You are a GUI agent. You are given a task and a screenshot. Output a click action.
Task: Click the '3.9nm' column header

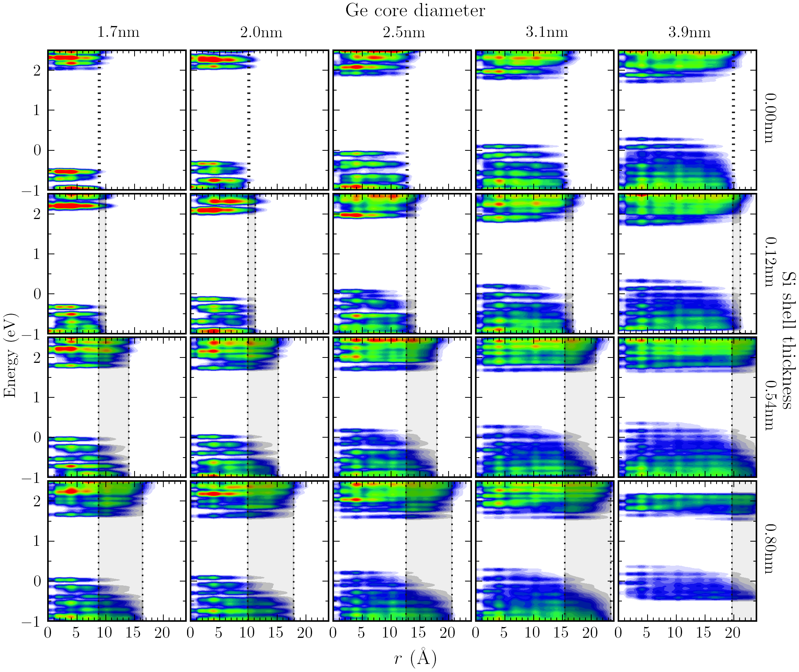(x=689, y=32)
